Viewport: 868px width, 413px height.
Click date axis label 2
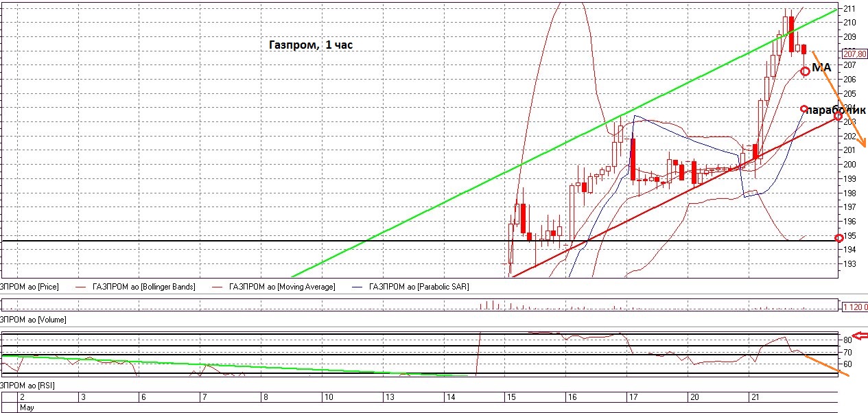click(x=22, y=397)
